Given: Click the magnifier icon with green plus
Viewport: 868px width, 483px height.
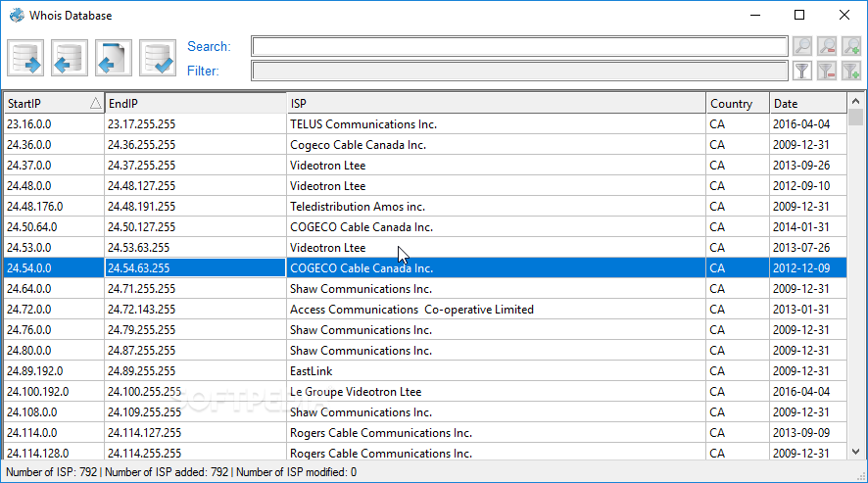Looking at the screenshot, I should point(851,46).
